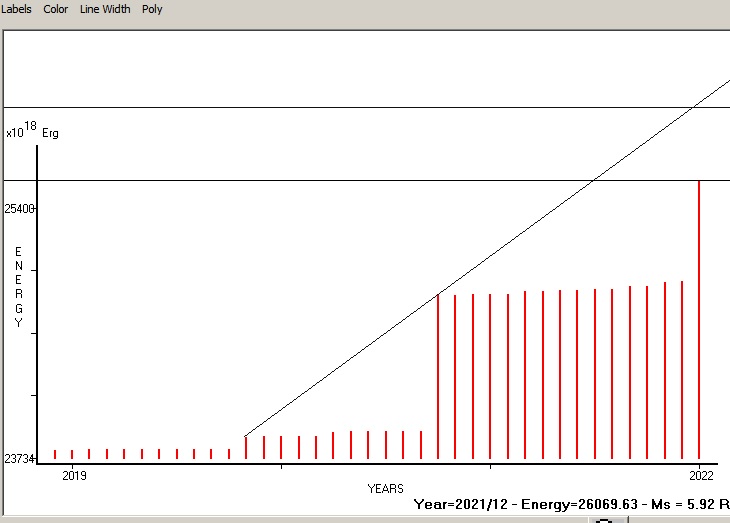The image size is (730, 523).
Task: Click the tallest red bar at 2022
Action: [x=698, y=320]
